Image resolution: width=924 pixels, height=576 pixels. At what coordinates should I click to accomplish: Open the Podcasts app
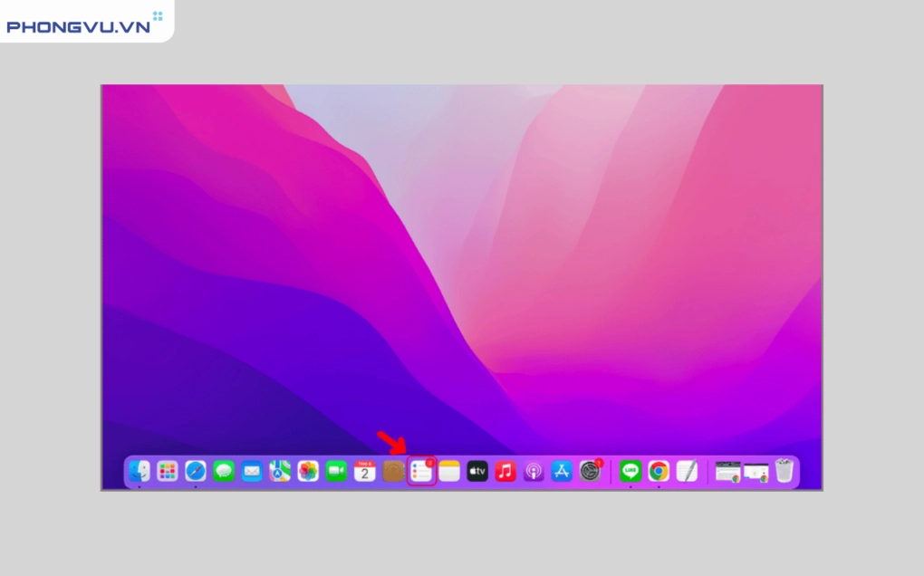click(534, 471)
